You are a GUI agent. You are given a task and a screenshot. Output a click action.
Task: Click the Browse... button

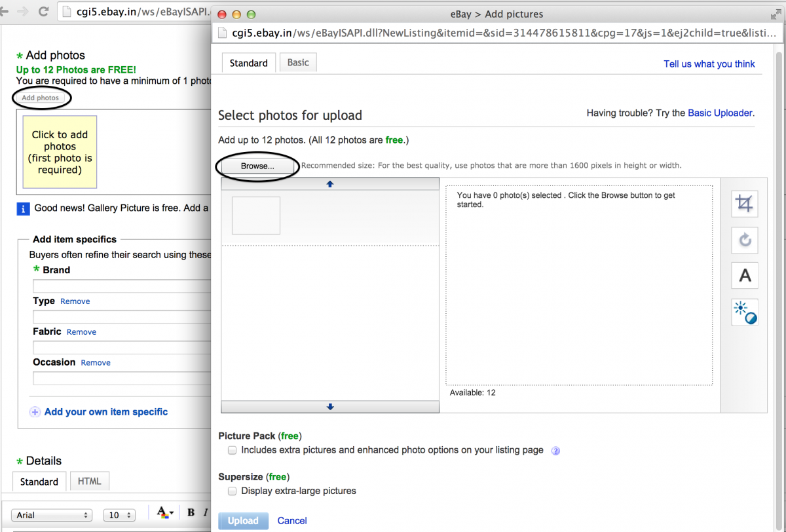point(257,166)
